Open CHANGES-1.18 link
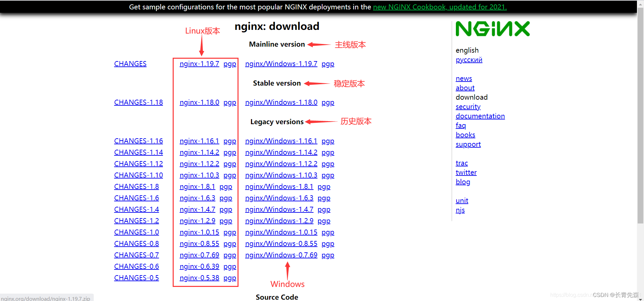The height and width of the screenshot is (301, 644). [x=138, y=102]
